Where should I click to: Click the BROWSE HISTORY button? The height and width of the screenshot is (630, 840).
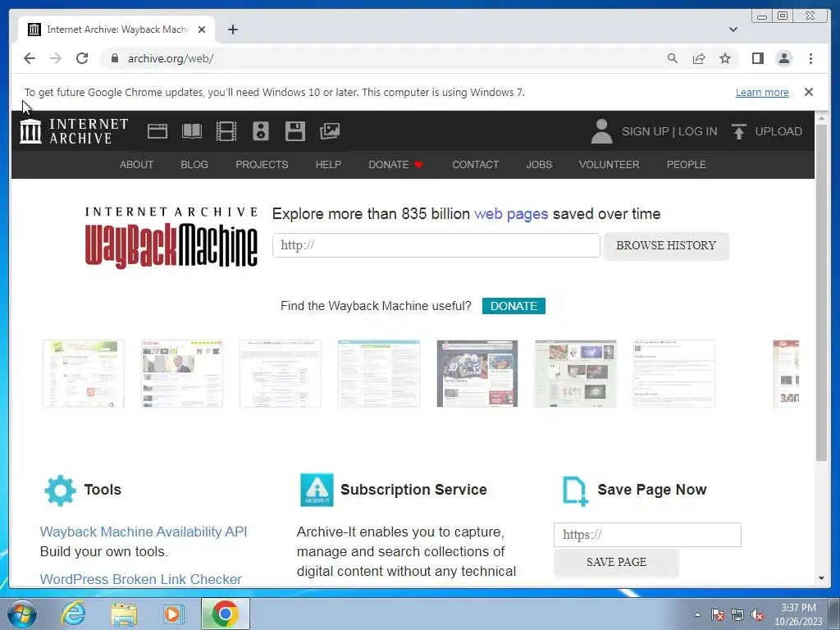pyautogui.click(x=666, y=245)
